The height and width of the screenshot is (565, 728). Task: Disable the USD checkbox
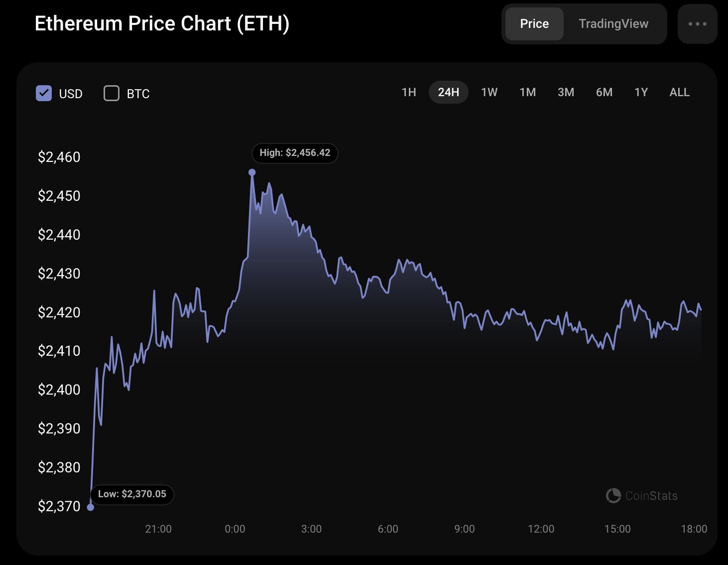pos(44,93)
